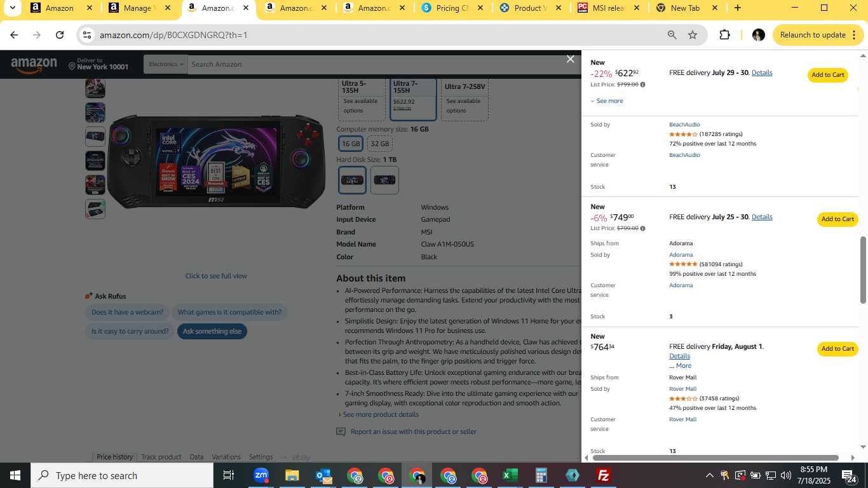Close the offers side panel with X
The height and width of the screenshot is (488, 868).
[570, 59]
